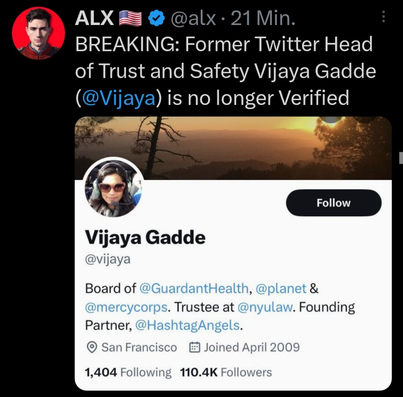This screenshot has width=403, height=397.
Task: Click the @alx handle in the tweet header
Action: 193,18
